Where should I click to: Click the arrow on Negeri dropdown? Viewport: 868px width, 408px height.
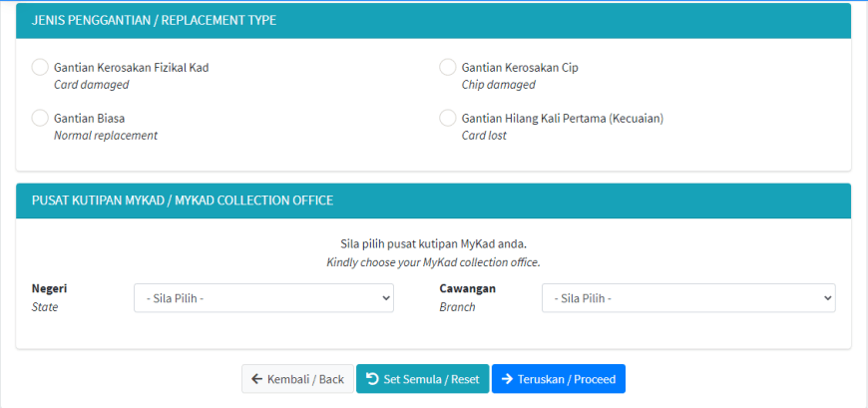pyautogui.click(x=386, y=298)
